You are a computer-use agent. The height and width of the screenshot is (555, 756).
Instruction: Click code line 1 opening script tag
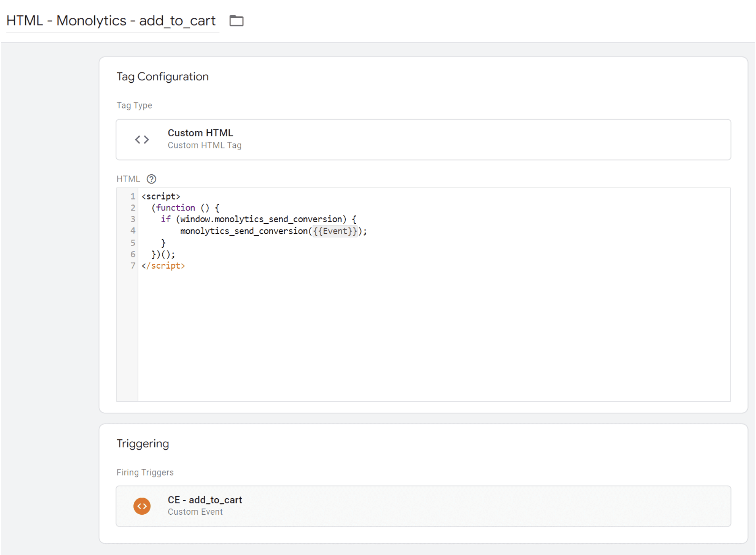[x=161, y=196]
